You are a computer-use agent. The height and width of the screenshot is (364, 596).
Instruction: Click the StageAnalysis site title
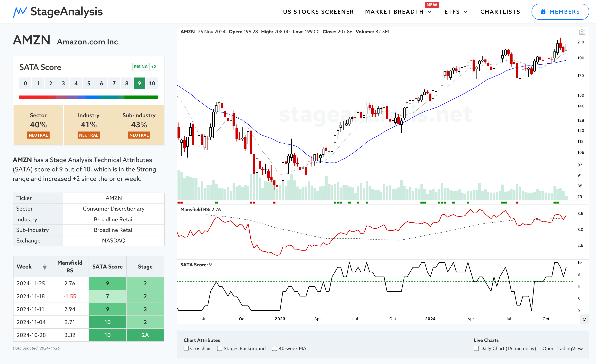[x=67, y=12]
